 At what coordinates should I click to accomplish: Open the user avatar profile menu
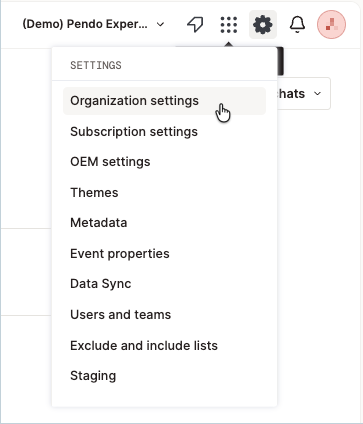[331, 24]
